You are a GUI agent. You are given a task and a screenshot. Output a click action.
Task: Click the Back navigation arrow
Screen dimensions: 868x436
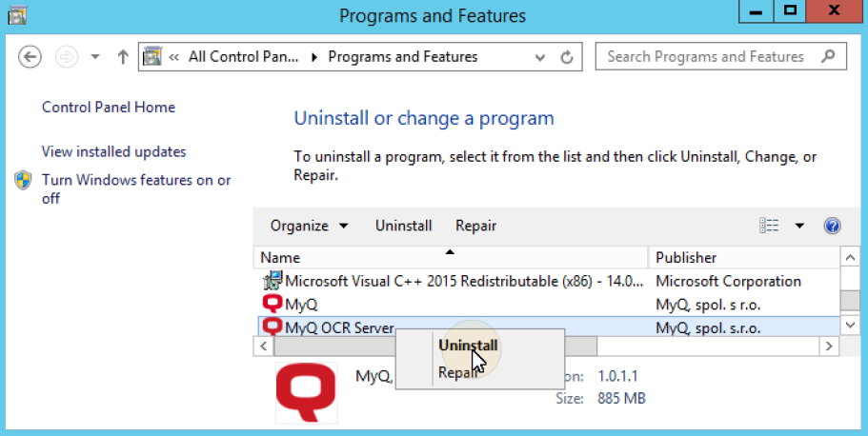click(x=30, y=57)
